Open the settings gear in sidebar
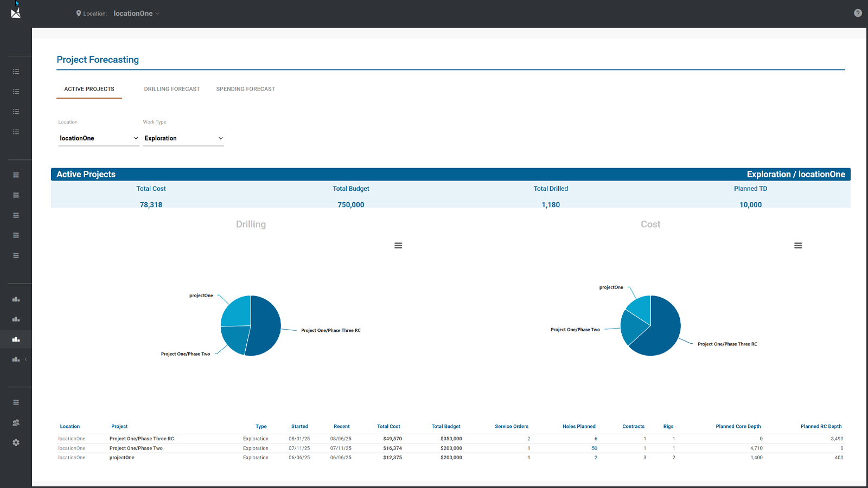This screenshot has height=488, width=868. pyautogui.click(x=16, y=442)
